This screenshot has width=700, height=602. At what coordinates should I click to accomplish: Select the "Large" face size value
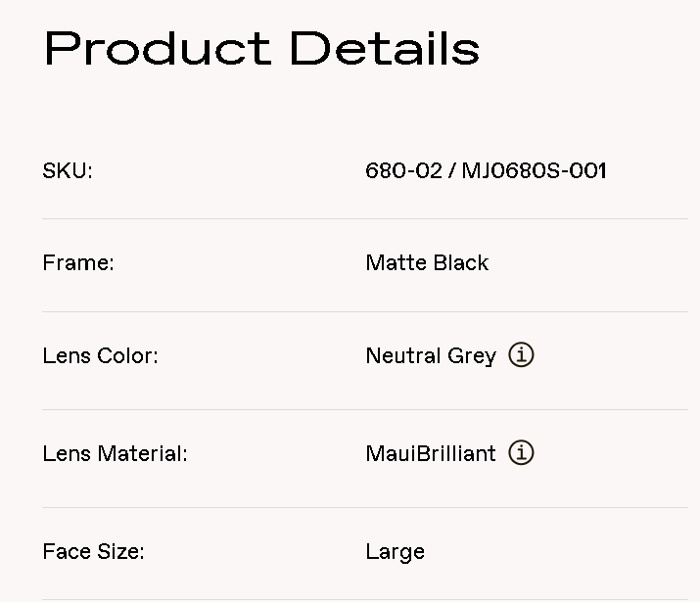point(396,552)
